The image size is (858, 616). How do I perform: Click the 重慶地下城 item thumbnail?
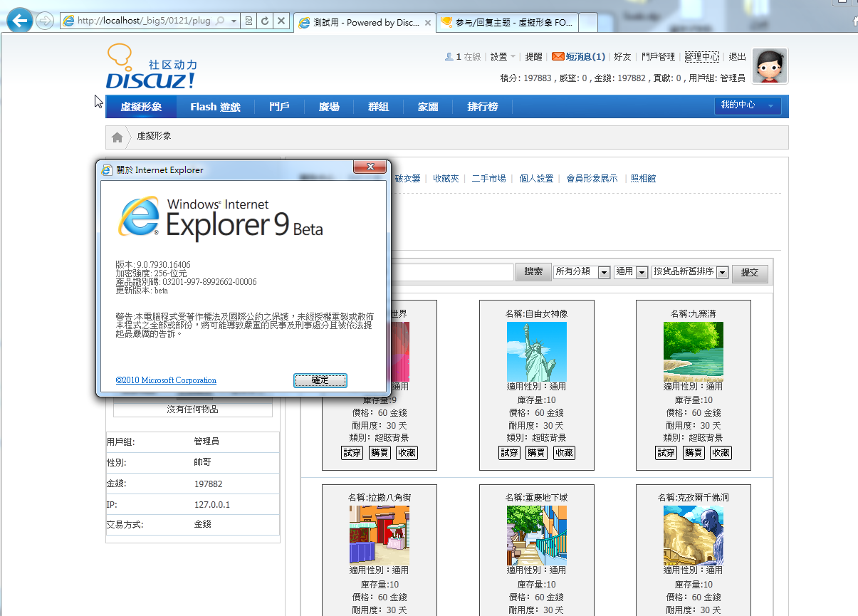537,536
